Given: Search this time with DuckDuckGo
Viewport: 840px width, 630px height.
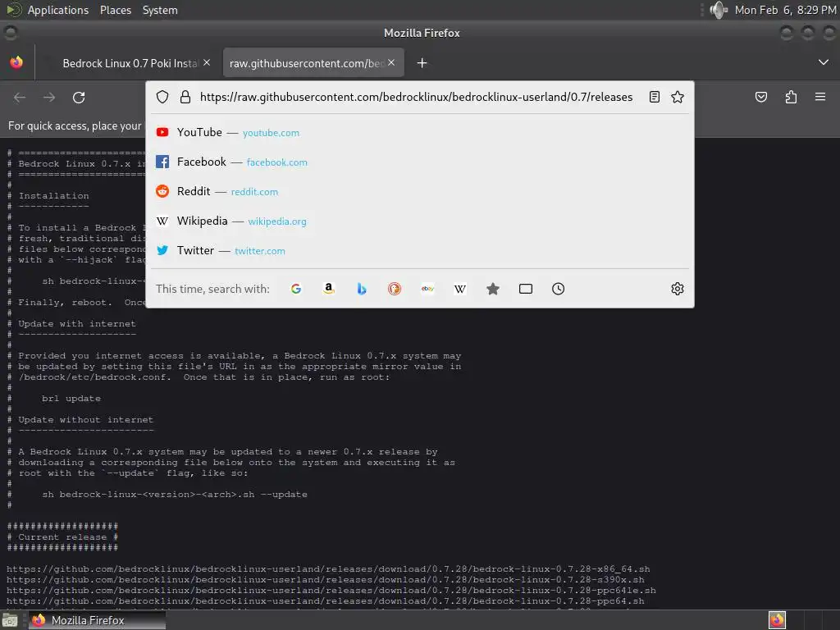Looking at the screenshot, I should tap(395, 289).
